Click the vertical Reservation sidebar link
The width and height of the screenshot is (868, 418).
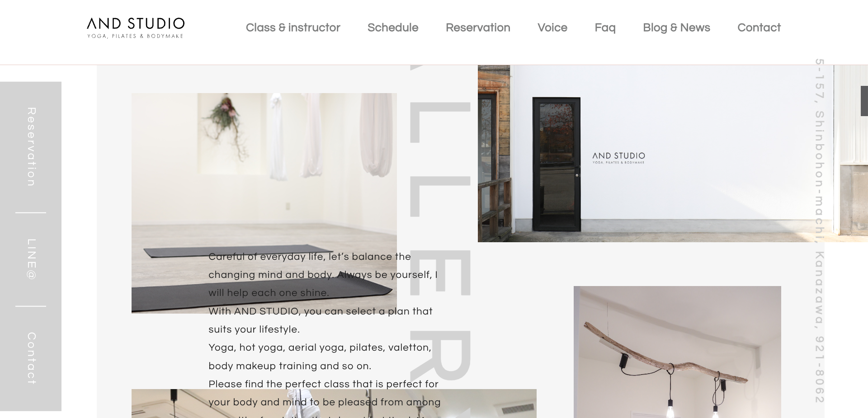[x=31, y=147]
